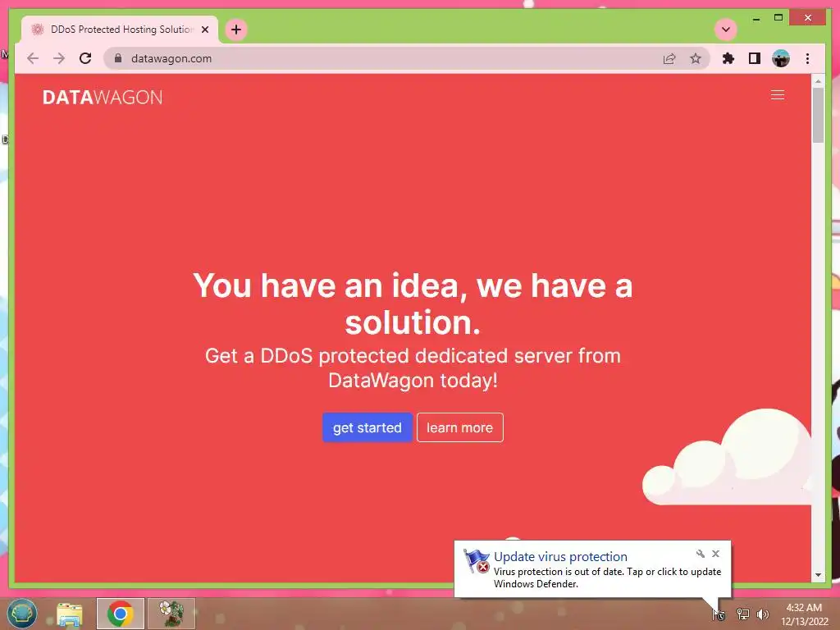Open Chrome extensions puzzle icon
This screenshot has width=840, height=630.
pyautogui.click(x=728, y=58)
